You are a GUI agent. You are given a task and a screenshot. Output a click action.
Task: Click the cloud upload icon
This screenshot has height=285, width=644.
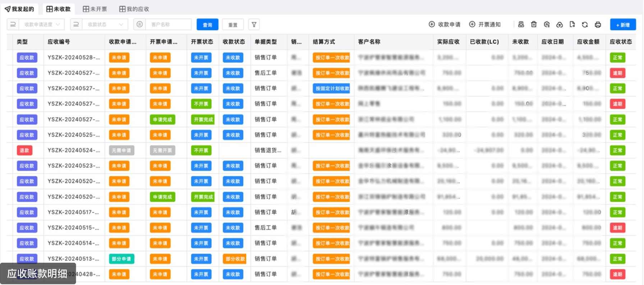point(560,24)
